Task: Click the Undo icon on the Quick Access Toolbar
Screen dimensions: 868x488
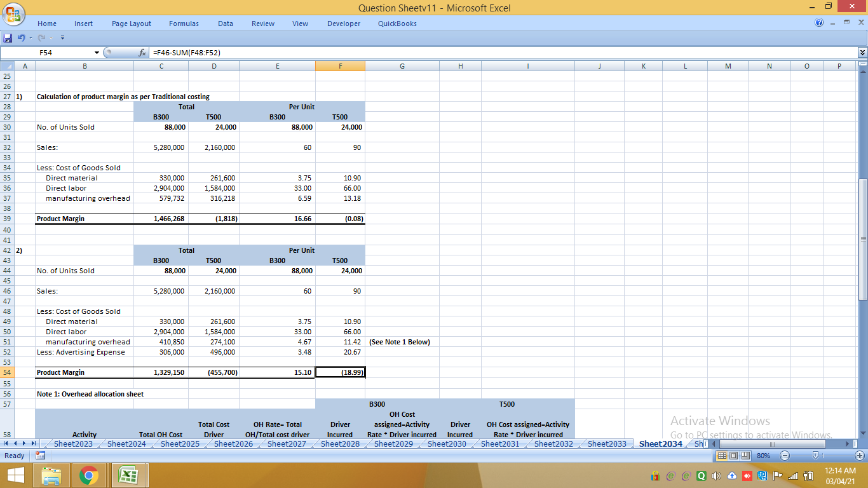Action: click(x=21, y=37)
